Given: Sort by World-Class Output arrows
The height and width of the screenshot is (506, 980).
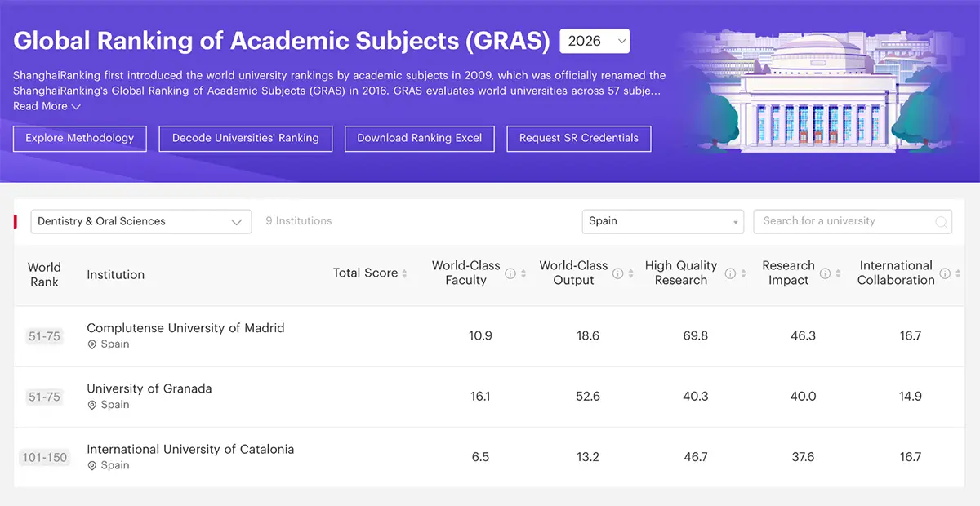Looking at the screenshot, I should tap(631, 273).
